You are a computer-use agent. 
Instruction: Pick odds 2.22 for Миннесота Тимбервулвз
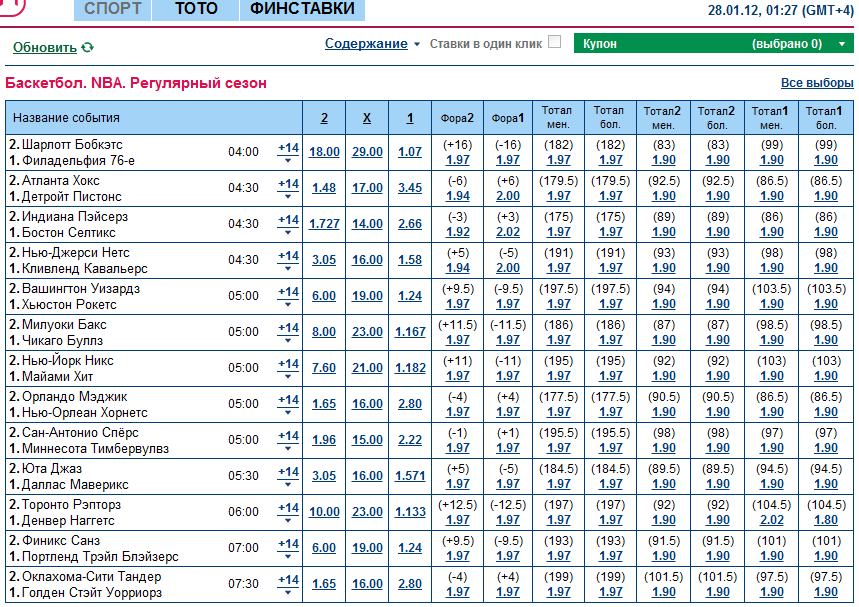(x=410, y=440)
